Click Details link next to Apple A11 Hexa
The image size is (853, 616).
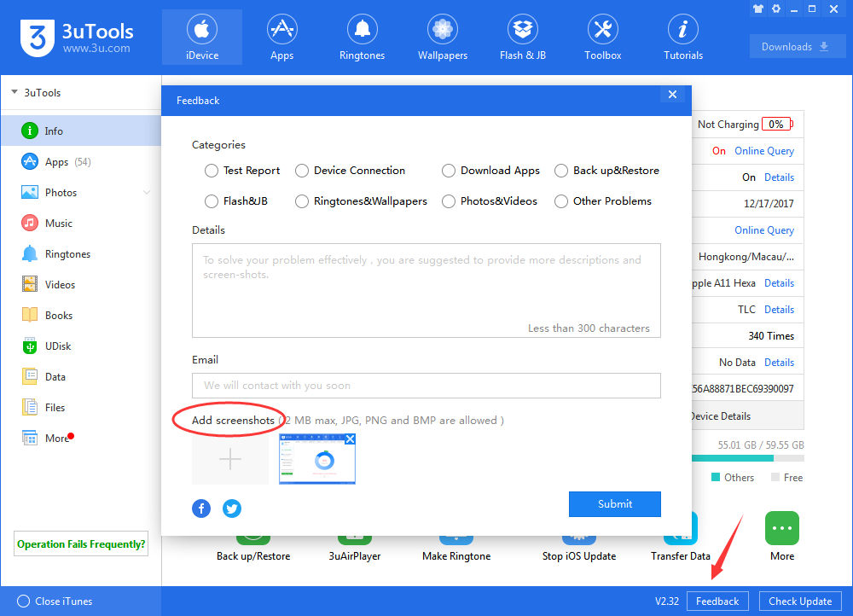coord(779,283)
